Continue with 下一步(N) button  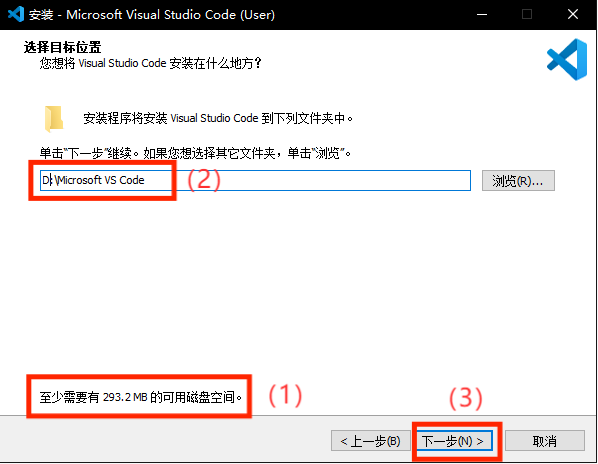pyautogui.click(x=454, y=441)
